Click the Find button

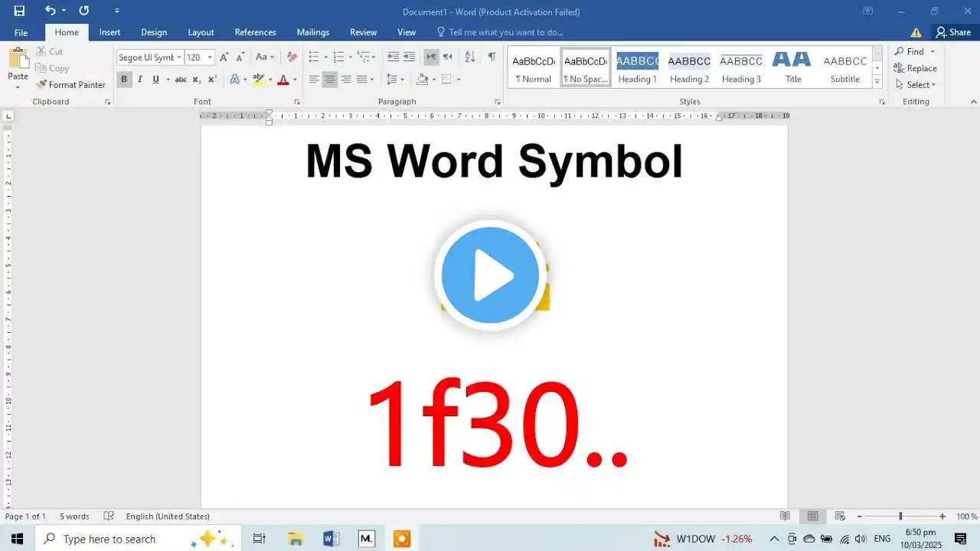(x=910, y=51)
